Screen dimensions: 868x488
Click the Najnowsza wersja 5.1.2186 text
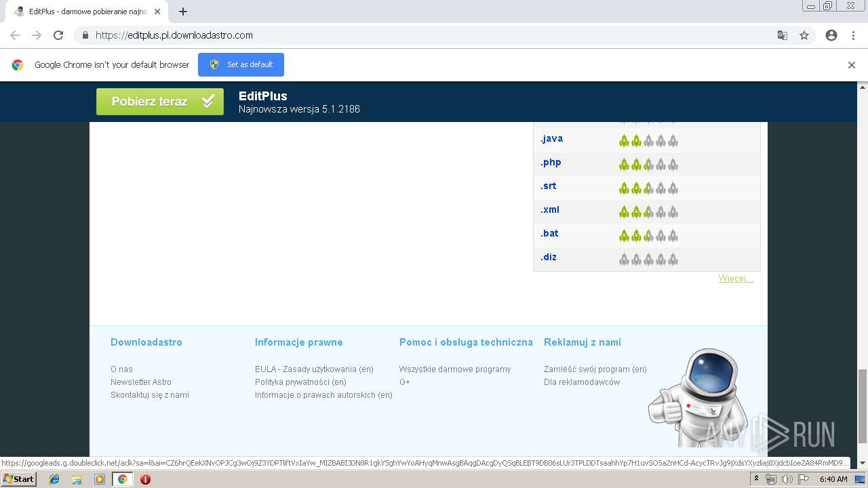click(x=299, y=109)
